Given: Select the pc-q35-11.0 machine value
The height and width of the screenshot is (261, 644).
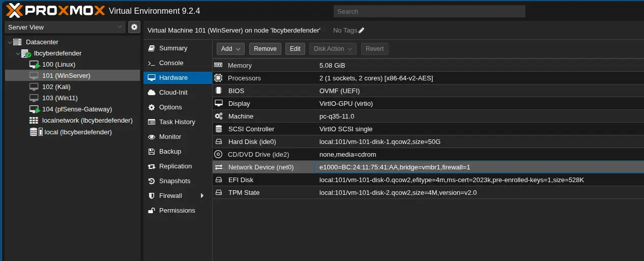Looking at the screenshot, I should 337,116.
